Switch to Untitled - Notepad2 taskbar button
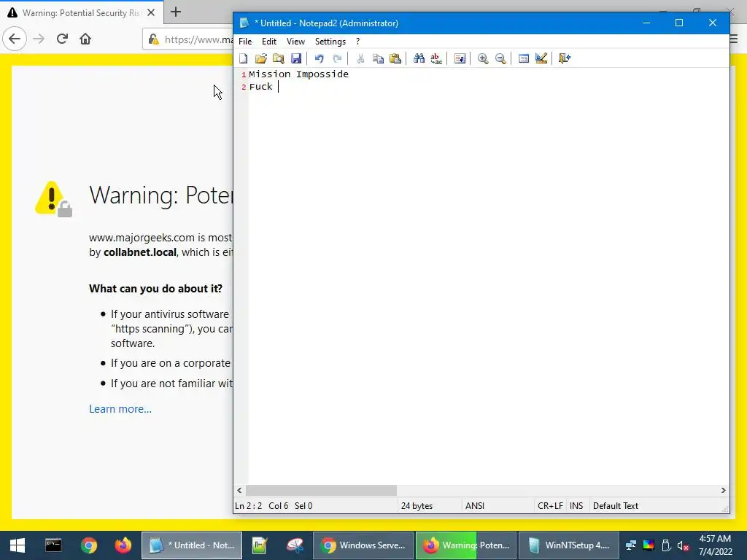The height and width of the screenshot is (560, 747). coord(192,545)
